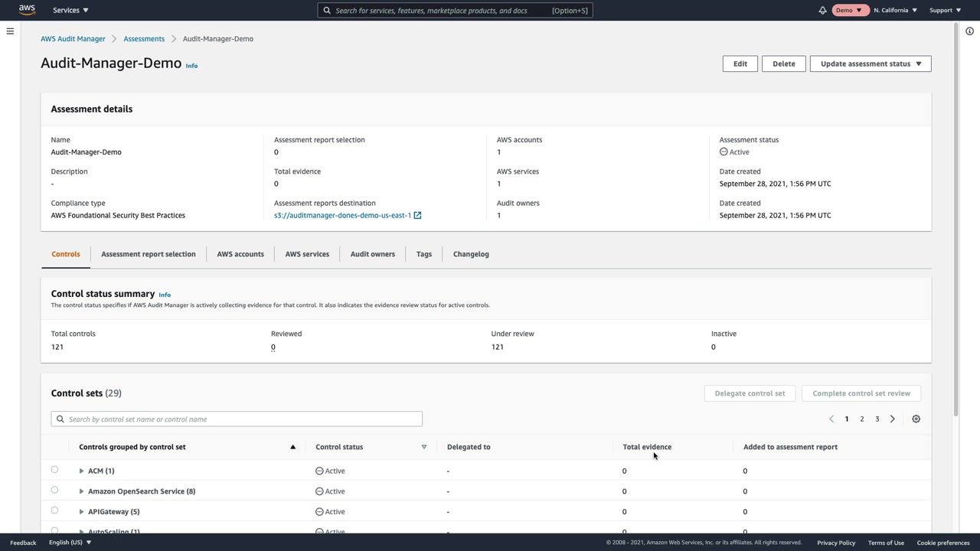Viewport: 980px width, 551px height.
Task: Open the N. California region dropdown
Action: pos(895,11)
